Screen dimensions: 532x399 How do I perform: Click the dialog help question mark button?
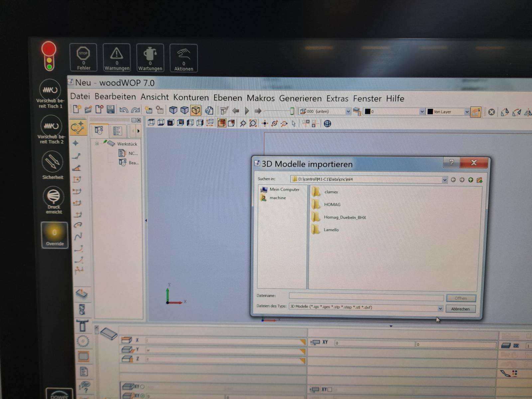[451, 162]
